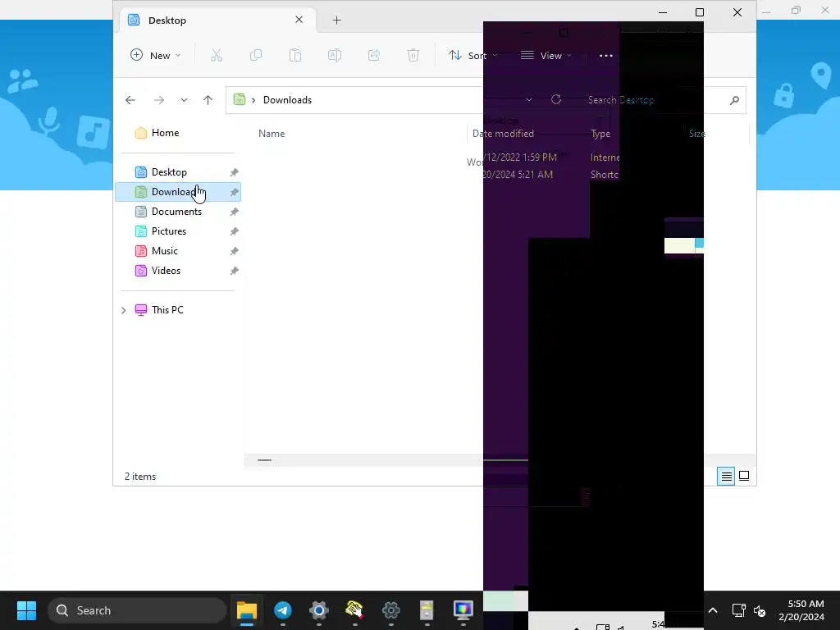Go back with the left arrow
840x630 pixels.
pyautogui.click(x=130, y=100)
